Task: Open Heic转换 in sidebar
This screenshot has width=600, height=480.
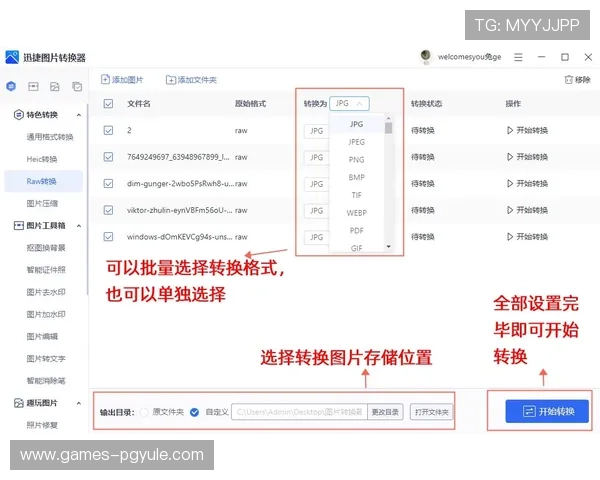Action: pyautogui.click(x=42, y=159)
